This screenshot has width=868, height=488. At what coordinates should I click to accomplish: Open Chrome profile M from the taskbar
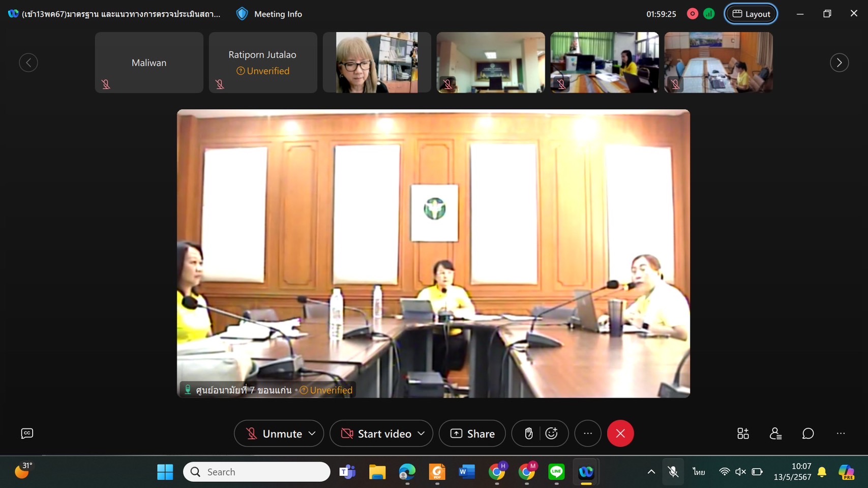pos(527,472)
